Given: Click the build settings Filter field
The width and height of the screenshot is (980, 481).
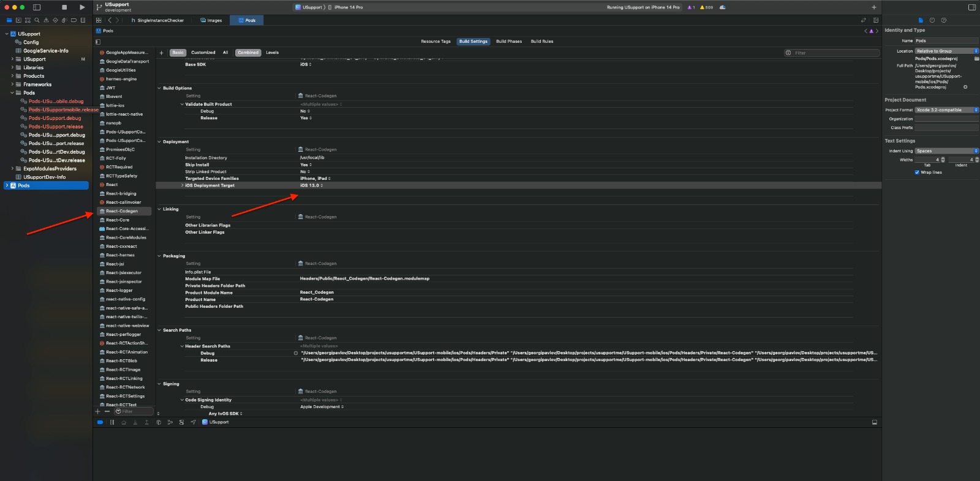Looking at the screenshot, I should 832,53.
